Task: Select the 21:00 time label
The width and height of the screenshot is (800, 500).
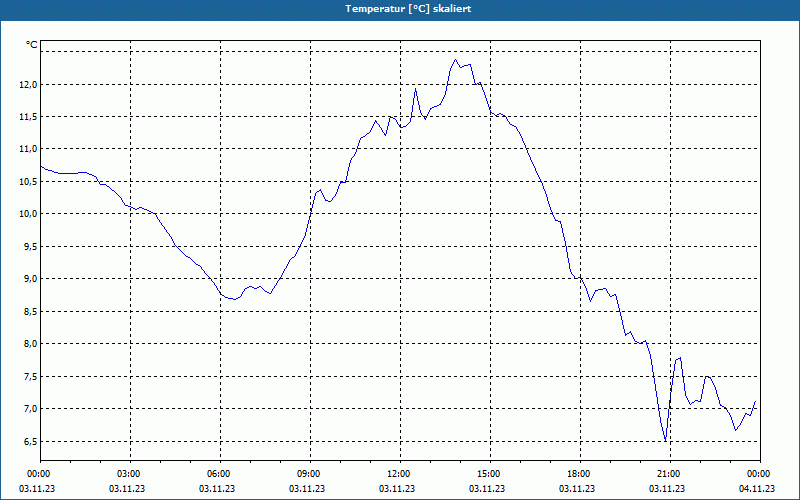Action: [x=668, y=474]
